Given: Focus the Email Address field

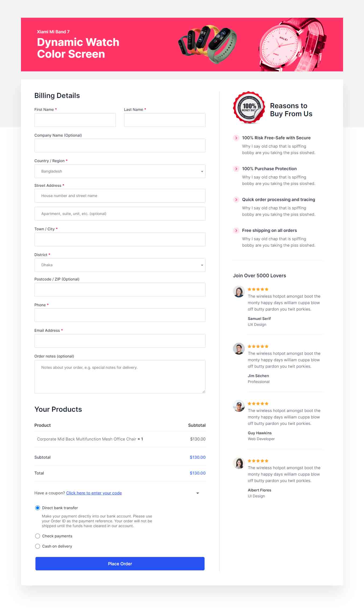Looking at the screenshot, I should coord(120,341).
